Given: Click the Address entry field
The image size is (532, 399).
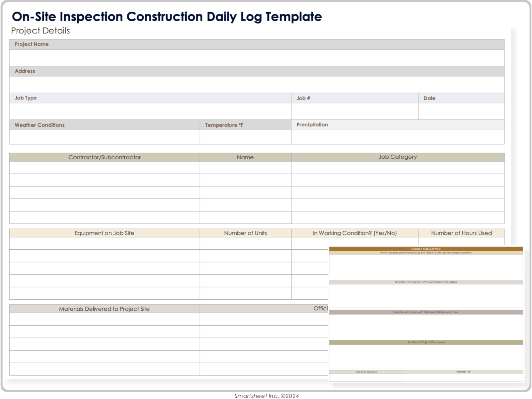Looking at the screenshot, I should (x=257, y=85).
